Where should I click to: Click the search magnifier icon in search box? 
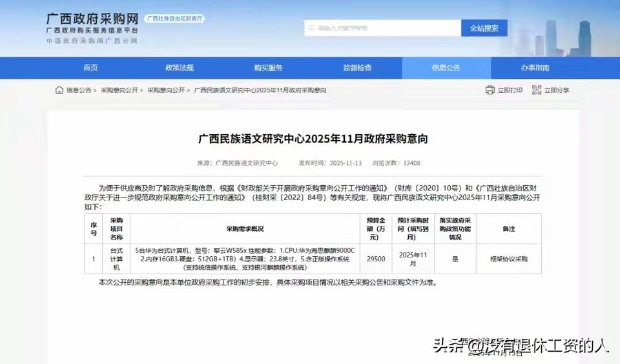click(311, 28)
